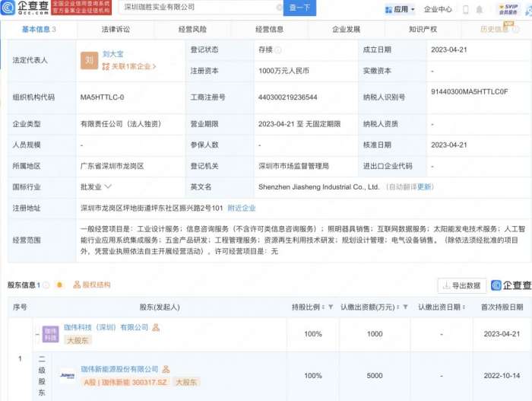Open 附近企业 link next to address

(242, 208)
